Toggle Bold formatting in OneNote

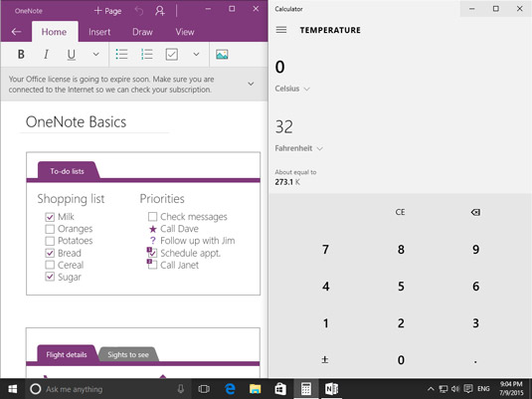coord(21,55)
